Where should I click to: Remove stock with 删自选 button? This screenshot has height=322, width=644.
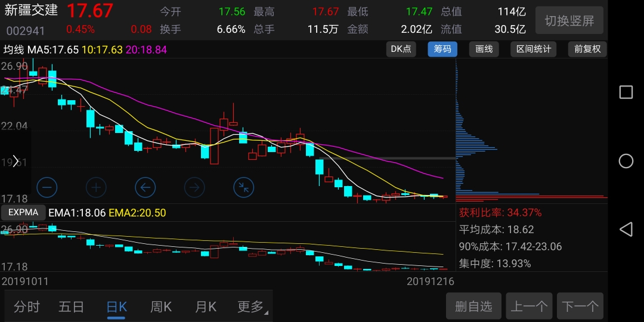pyautogui.click(x=473, y=306)
